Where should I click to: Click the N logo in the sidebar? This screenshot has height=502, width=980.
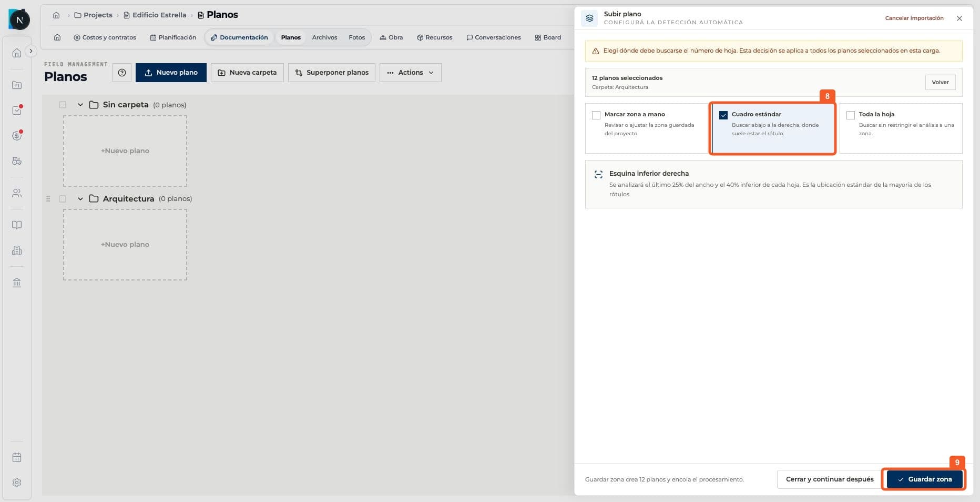19,20
